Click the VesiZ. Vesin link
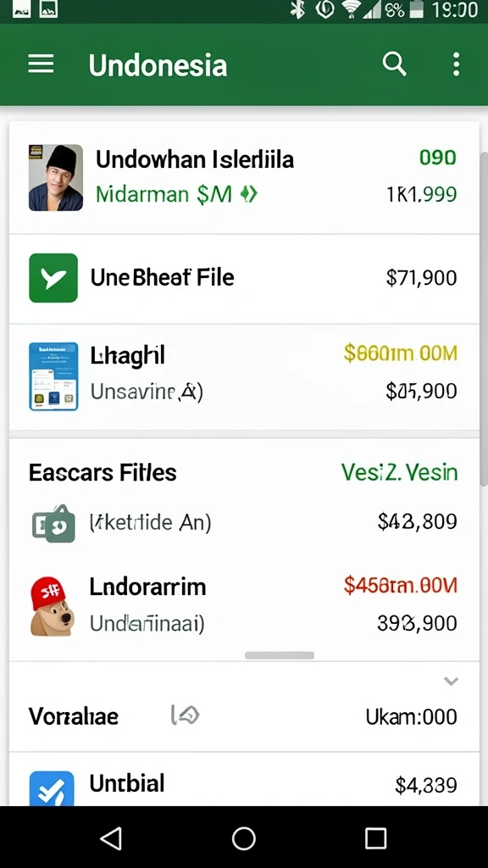The height and width of the screenshot is (868, 488). pyautogui.click(x=399, y=473)
